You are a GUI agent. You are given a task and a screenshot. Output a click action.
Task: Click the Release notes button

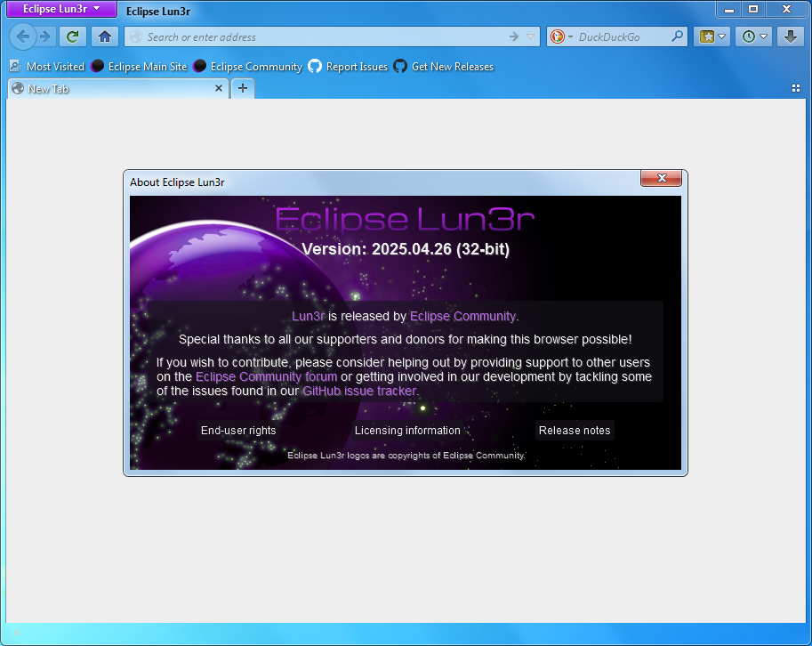[x=575, y=431]
